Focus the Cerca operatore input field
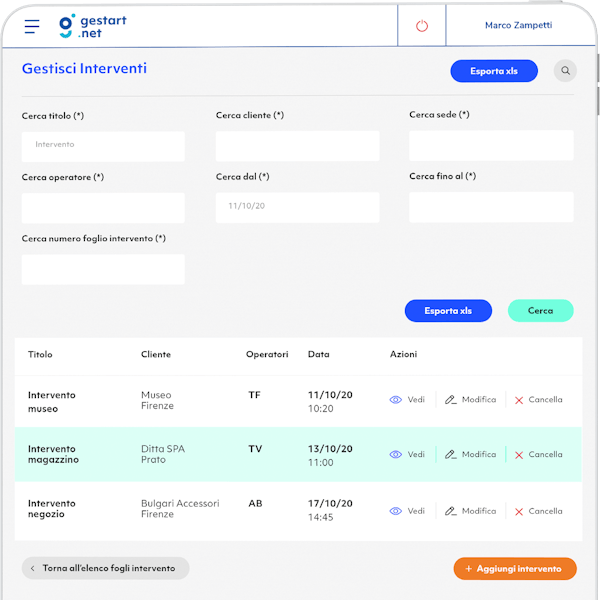 tap(103, 208)
